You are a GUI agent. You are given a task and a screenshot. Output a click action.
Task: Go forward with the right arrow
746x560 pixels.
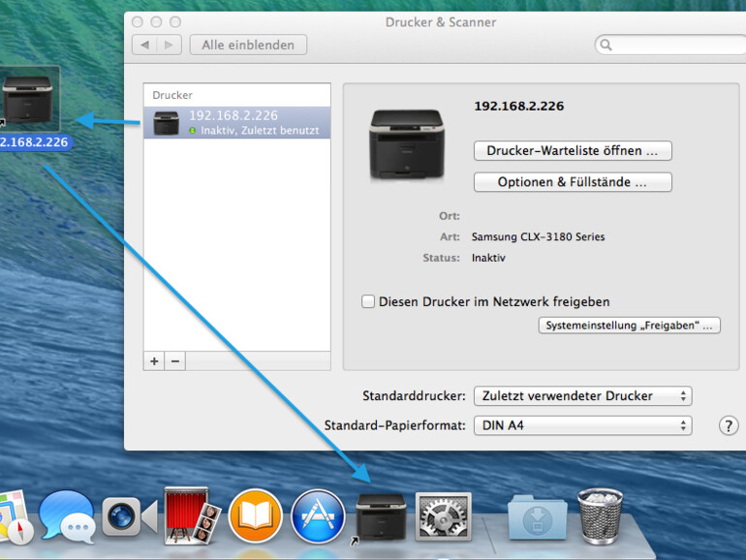(169, 45)
